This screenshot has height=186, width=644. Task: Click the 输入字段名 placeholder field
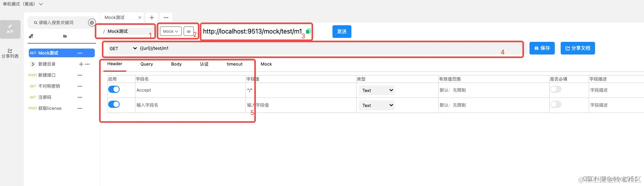pos(190,105)
